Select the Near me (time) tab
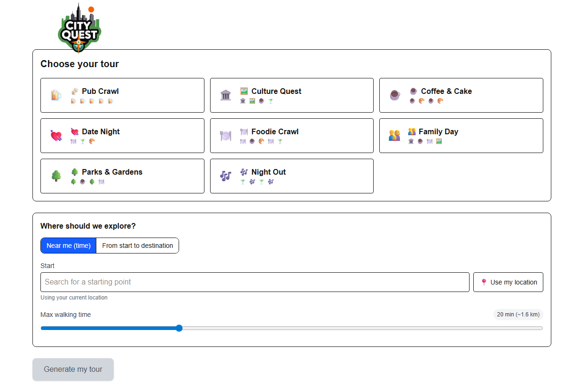This screenshot has height=392, width=564. coord(68,245)
